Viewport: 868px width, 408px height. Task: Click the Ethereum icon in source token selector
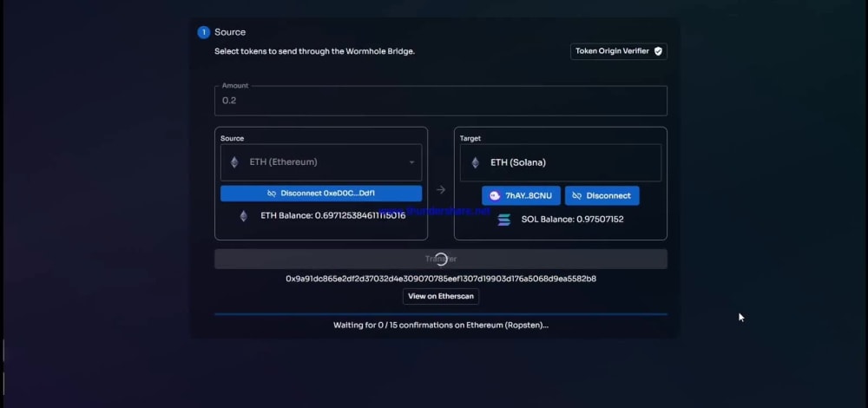(x=234, y=162)
